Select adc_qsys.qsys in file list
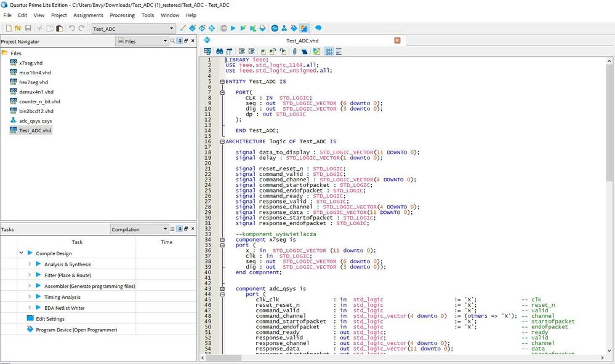 click(35, 121)
